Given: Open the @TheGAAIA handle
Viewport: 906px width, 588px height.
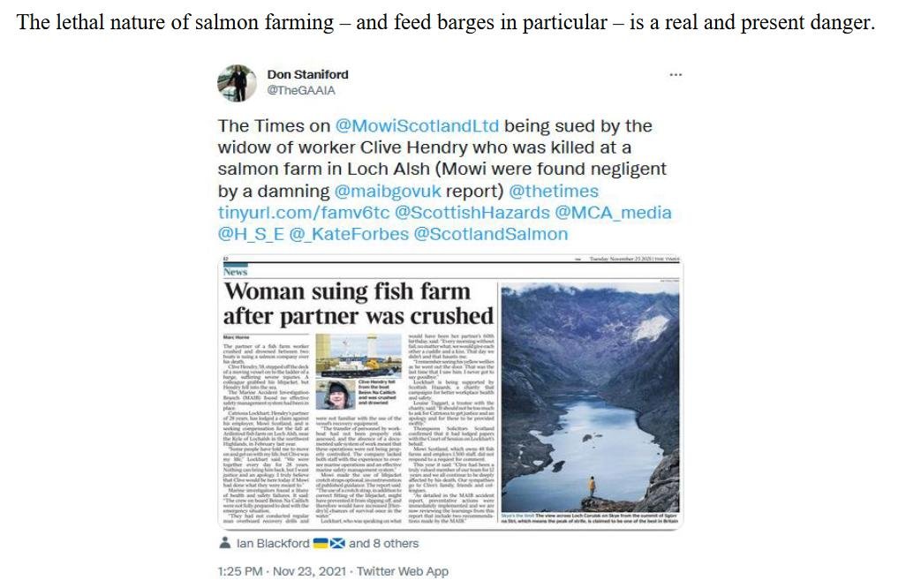Looking at the screenshot, I should tap(301, 90).
